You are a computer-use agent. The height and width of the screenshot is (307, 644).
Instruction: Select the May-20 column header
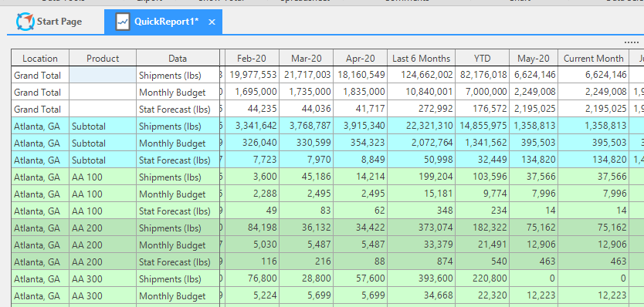click(x=534, y=59)
